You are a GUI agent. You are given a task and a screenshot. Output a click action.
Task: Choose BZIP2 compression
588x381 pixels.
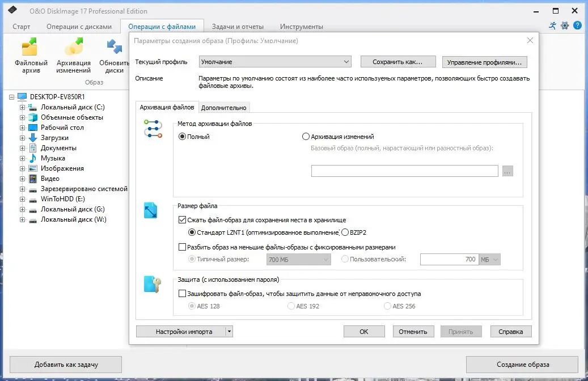pos(345,232)
